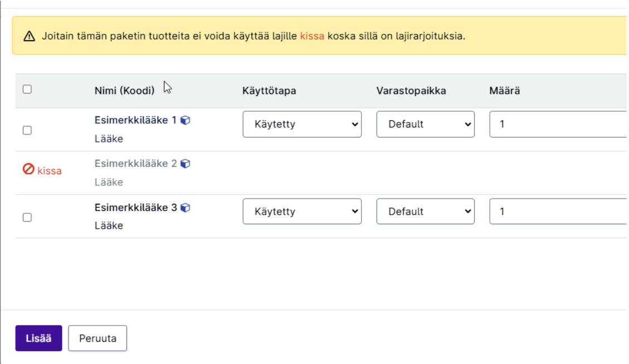Click the Määrä field for Esimerkkilääke 1
The height and width of the screenshot is (364, 629).
(x=559, y=124)
